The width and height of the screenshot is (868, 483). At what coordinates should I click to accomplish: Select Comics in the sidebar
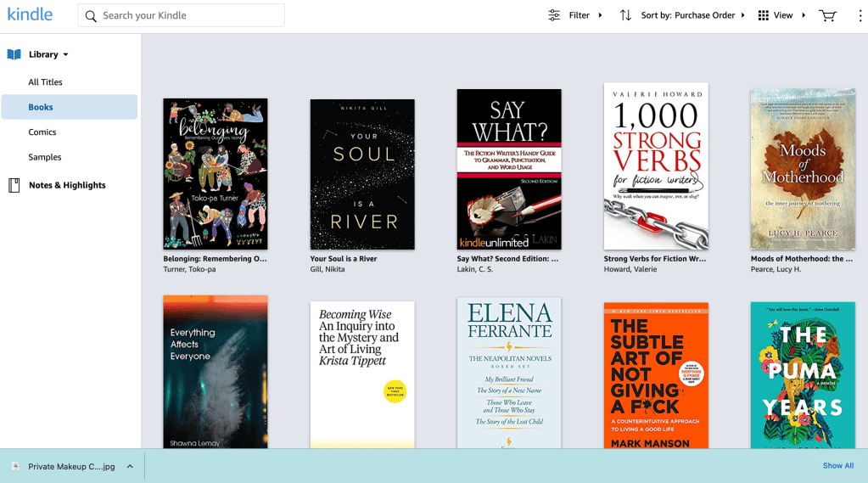[42, 132]
